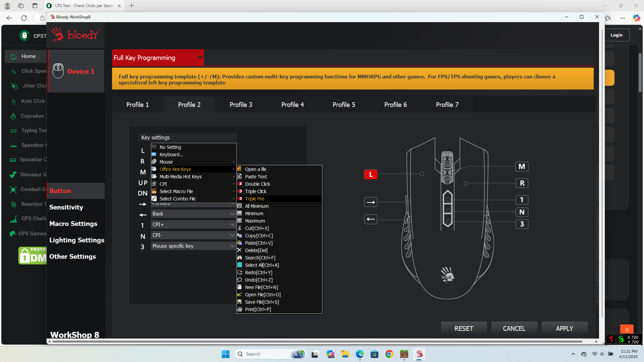Image resolution: width=644 pixels, height=362 pixels.
Task: Switch to the Profile 3 tab
Action: pos(241,105)
